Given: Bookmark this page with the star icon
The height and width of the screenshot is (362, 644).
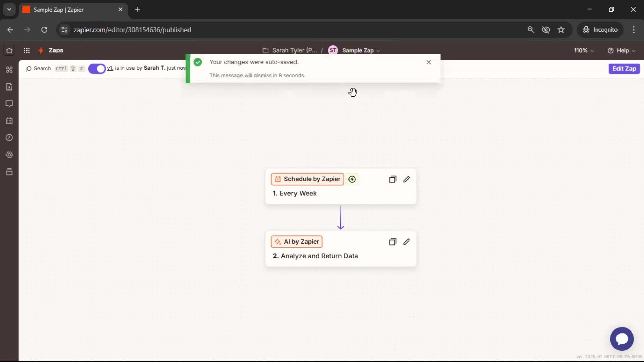Looking at the screenshot, I should (561, 30).
